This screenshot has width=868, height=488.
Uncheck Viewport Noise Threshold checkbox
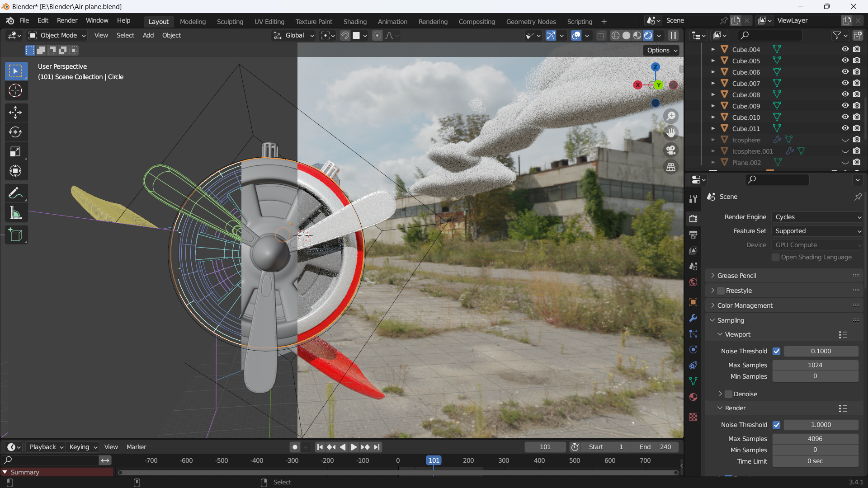coord(776,351)
